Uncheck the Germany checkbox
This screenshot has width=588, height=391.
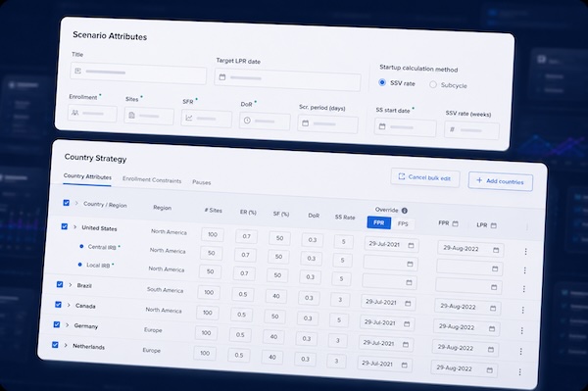point(57,324)
